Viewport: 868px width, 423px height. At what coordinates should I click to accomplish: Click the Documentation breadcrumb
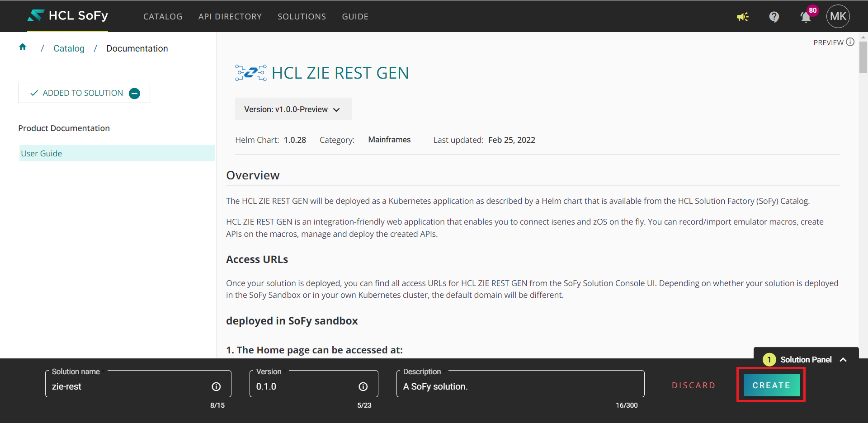pos(137,48)
